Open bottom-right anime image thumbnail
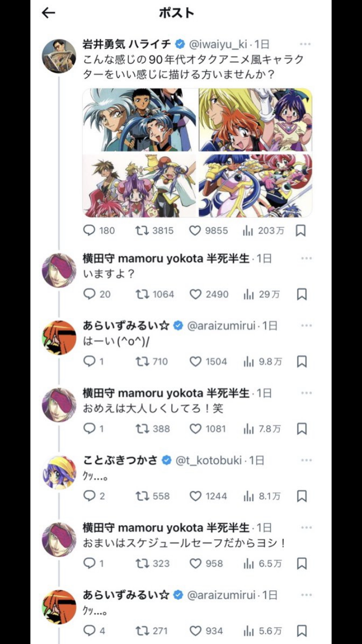 point(255,185)
